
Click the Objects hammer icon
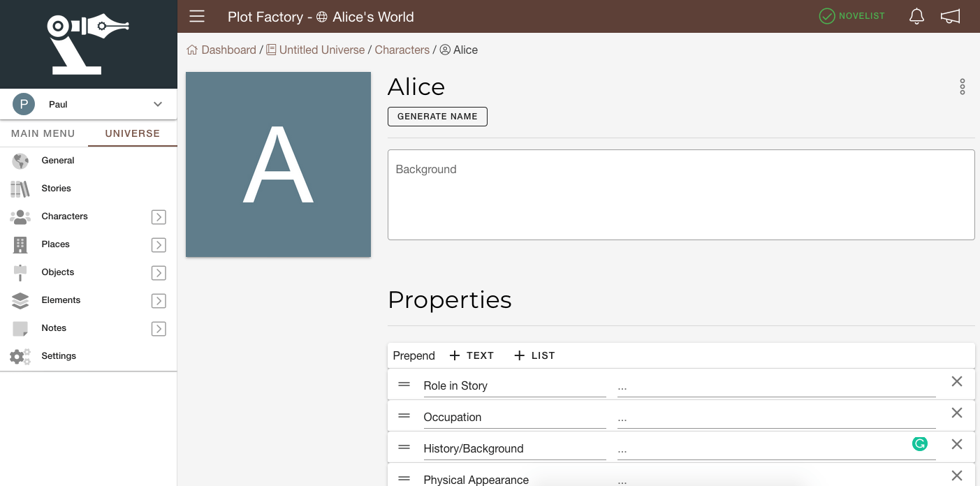(20, 272)
